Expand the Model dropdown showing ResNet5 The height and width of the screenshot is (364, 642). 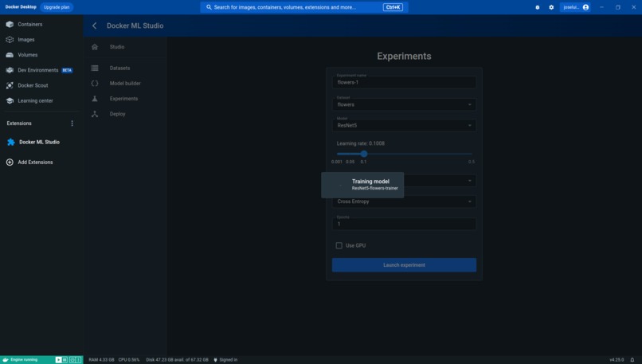404,125
